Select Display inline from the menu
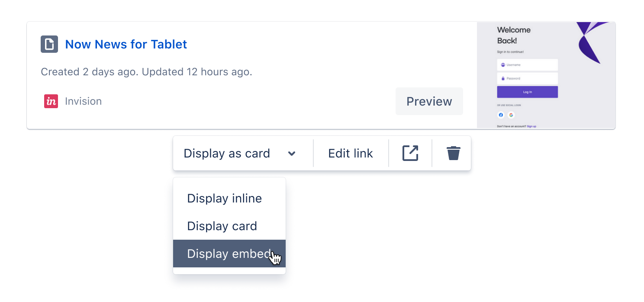The width and height of the screenshot is (644, 302). click(x=225, y=198)
